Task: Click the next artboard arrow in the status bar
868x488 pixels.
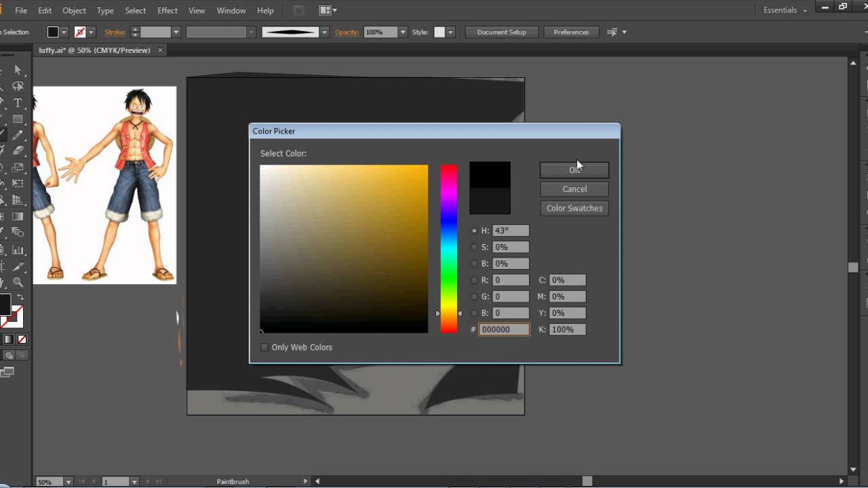Action: click(148, 481)
